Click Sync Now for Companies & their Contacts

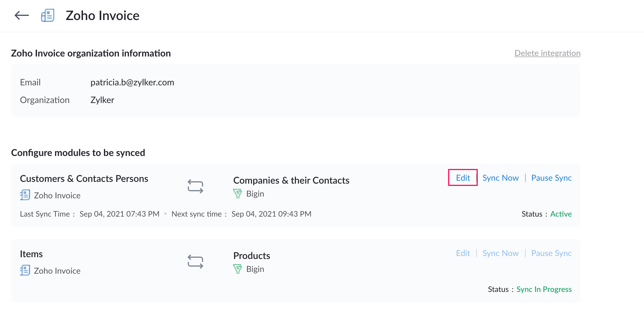point(500,178)
